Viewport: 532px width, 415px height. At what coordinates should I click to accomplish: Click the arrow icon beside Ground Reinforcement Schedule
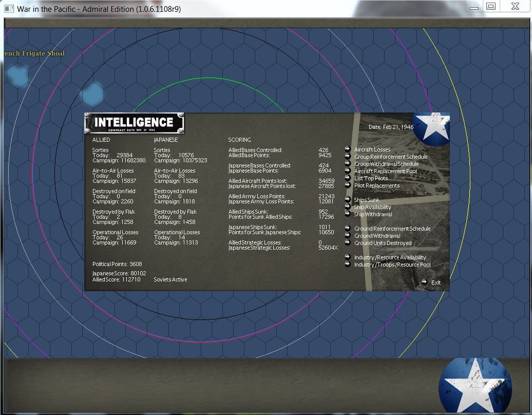[348, 228]
